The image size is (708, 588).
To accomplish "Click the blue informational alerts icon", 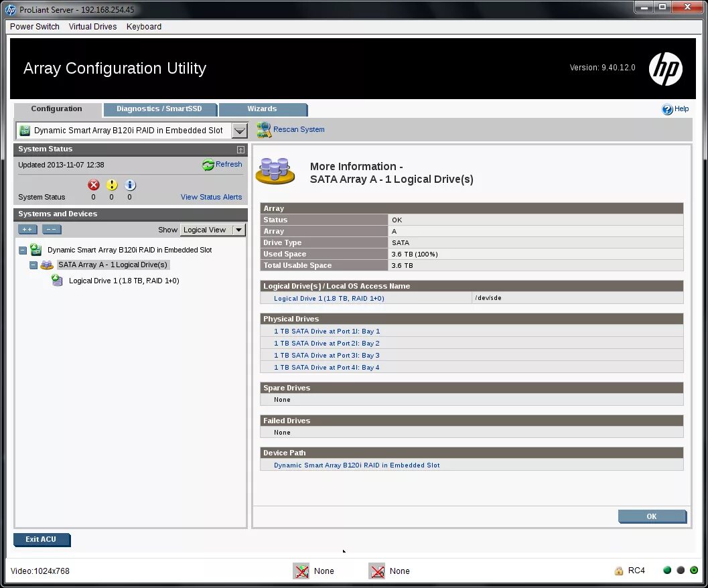I will click(130, 185).
